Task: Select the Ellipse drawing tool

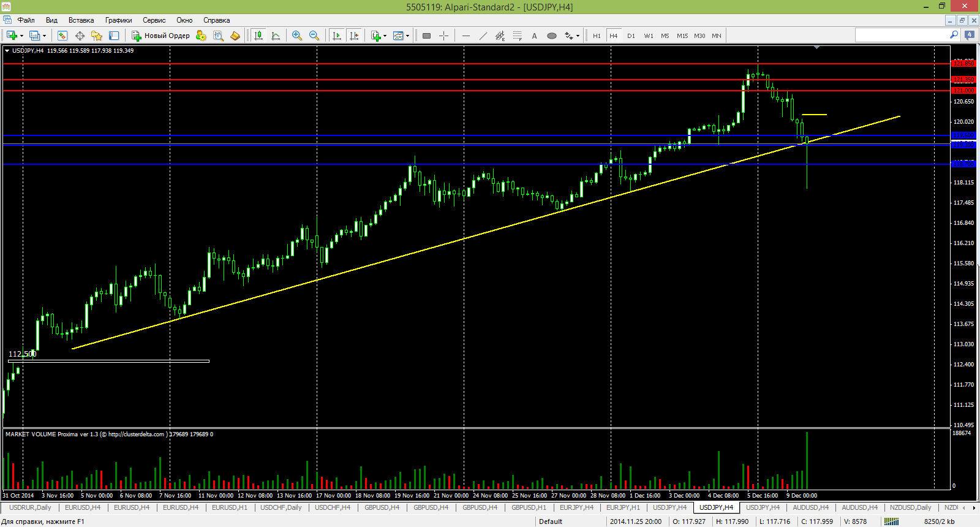Action: [x=552, y=36]
